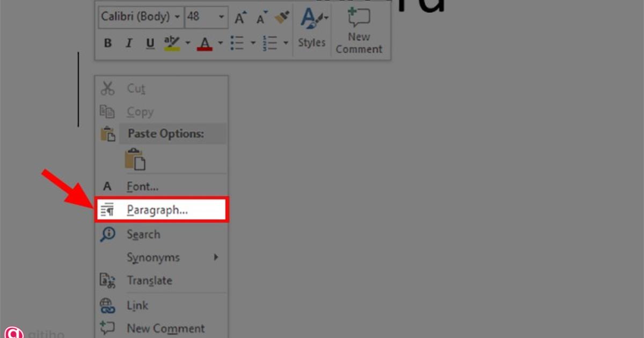644x338 pixels.
Task: Select New Comment in context menu
Action: [162, 328]
